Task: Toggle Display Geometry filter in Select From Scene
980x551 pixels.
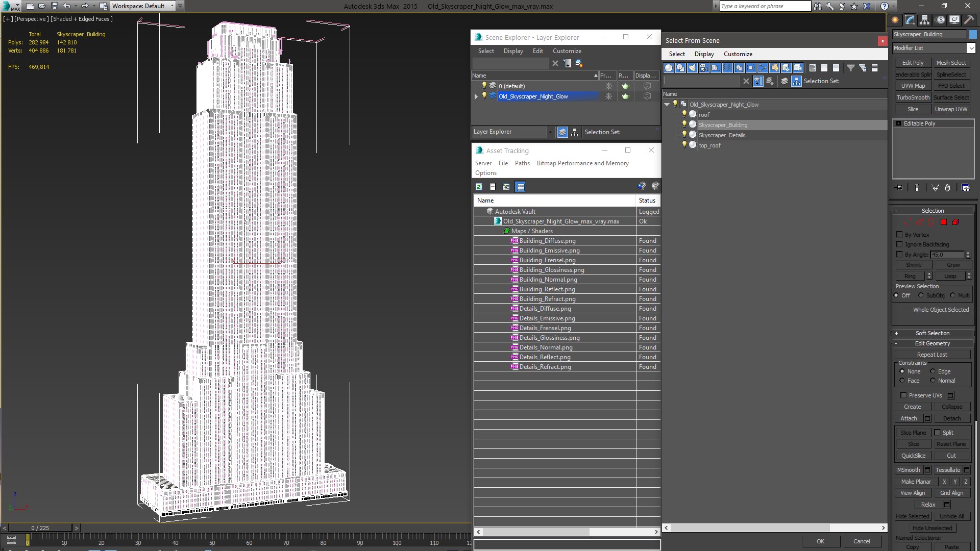Action: [669, 68]
